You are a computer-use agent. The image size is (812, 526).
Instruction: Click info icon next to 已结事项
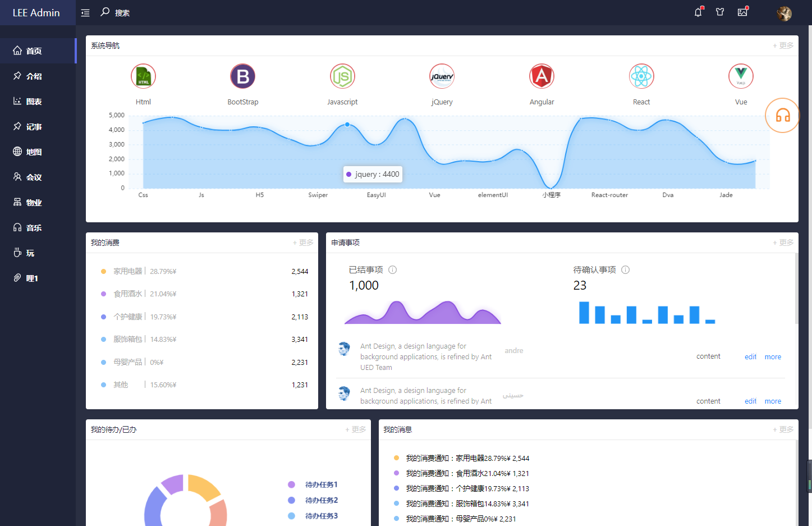(393, 270)
